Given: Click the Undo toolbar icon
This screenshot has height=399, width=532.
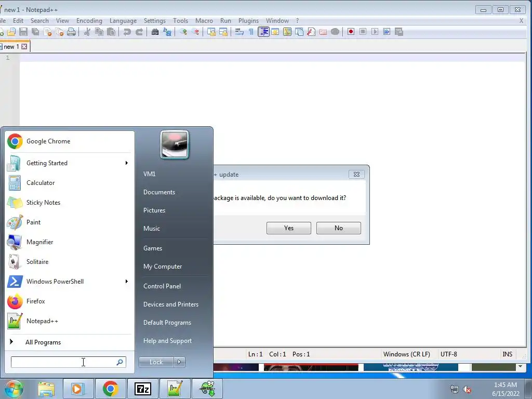Looking at the screenshot, I should [127, 32].
